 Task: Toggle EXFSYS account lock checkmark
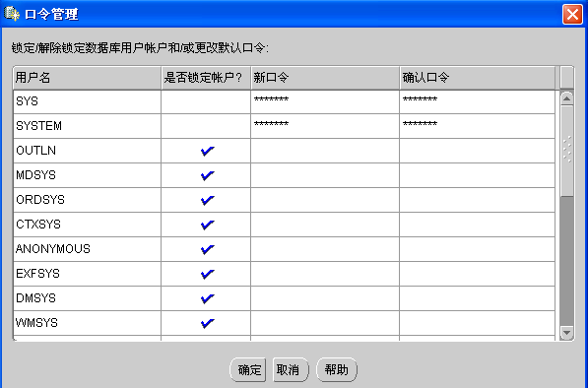(x=207, y=274)
